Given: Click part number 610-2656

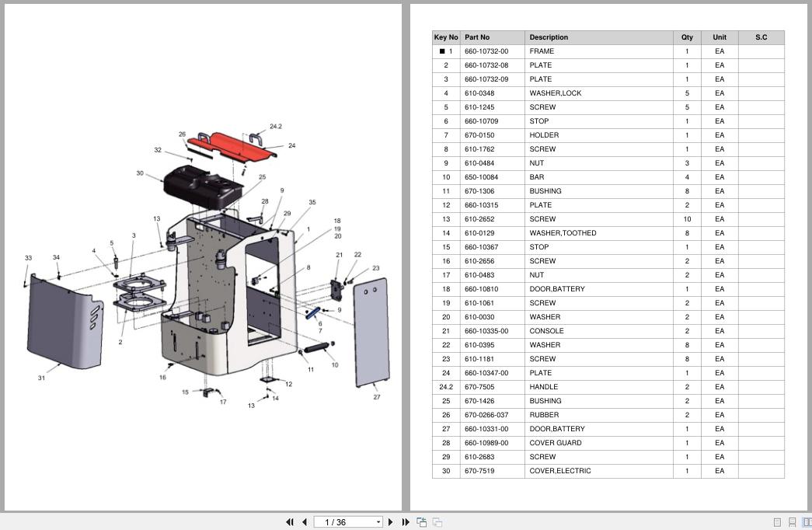Looking at the screenshot, I should click(479, 261).
